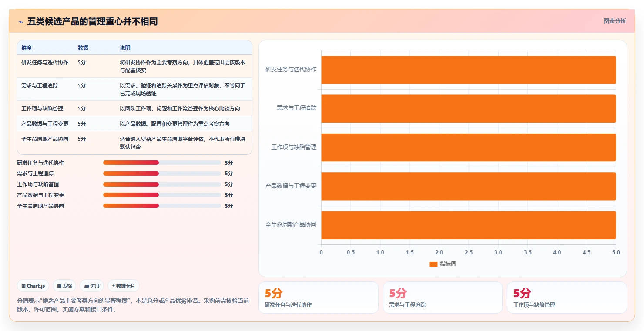Click the chart bar for 研发任务与迭代协作
The width and height of the screenshot is (644, 331).
469,70
